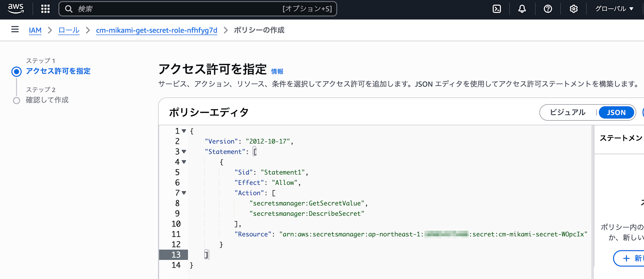Focus the 検索 search field
The width and height of the screenshot is (644, 279).
[x=198, y=9]
